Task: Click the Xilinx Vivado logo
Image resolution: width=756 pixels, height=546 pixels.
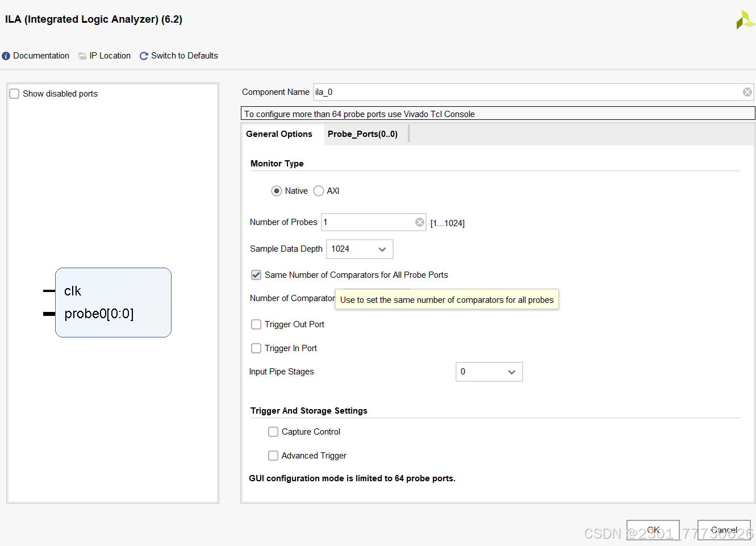Action: point(745,20)
